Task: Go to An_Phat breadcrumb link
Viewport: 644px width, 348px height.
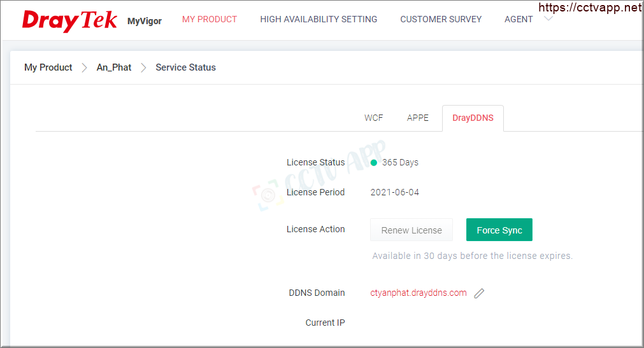Action: point(114,67)
